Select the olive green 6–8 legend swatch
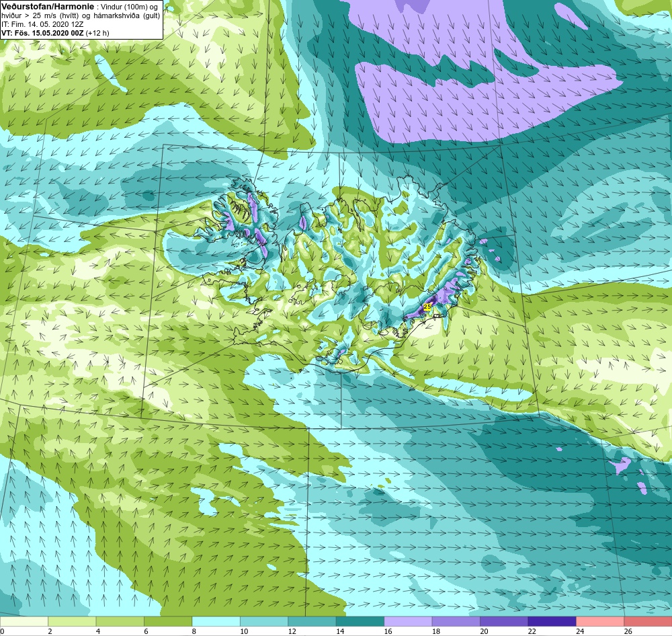Screen dimensions: 672x636 coord(168,621)
